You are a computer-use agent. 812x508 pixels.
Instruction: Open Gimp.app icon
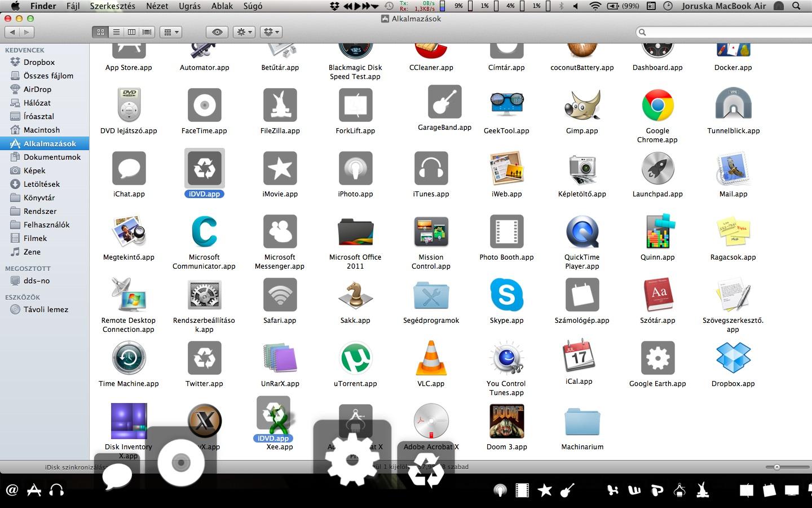point(582,106)
